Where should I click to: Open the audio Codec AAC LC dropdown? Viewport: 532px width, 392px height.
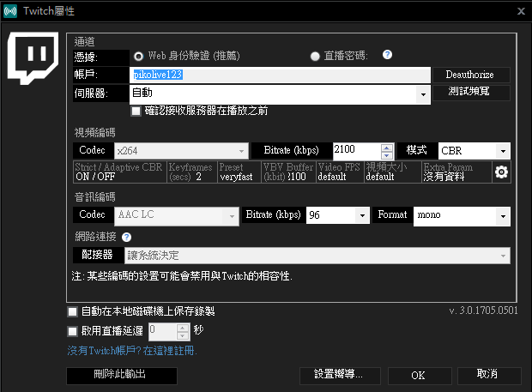(x=177, y=216)
